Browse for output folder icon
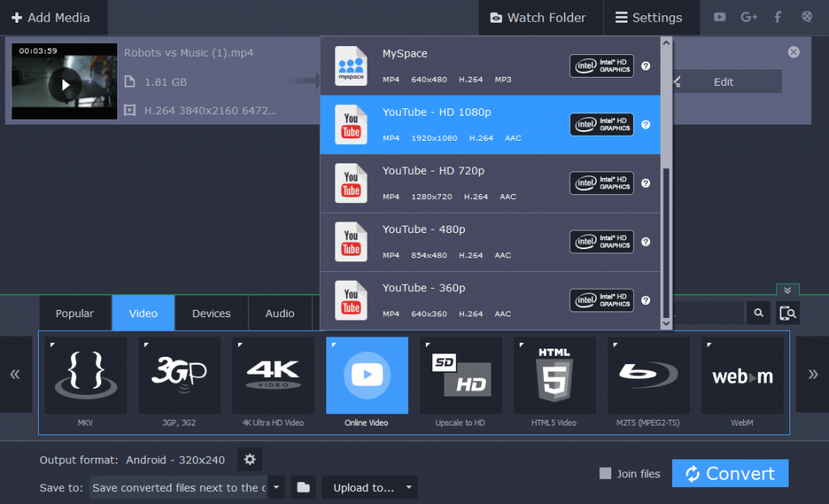Image resolution: width=829 pixels, height=504 pixels. [303, 487]
